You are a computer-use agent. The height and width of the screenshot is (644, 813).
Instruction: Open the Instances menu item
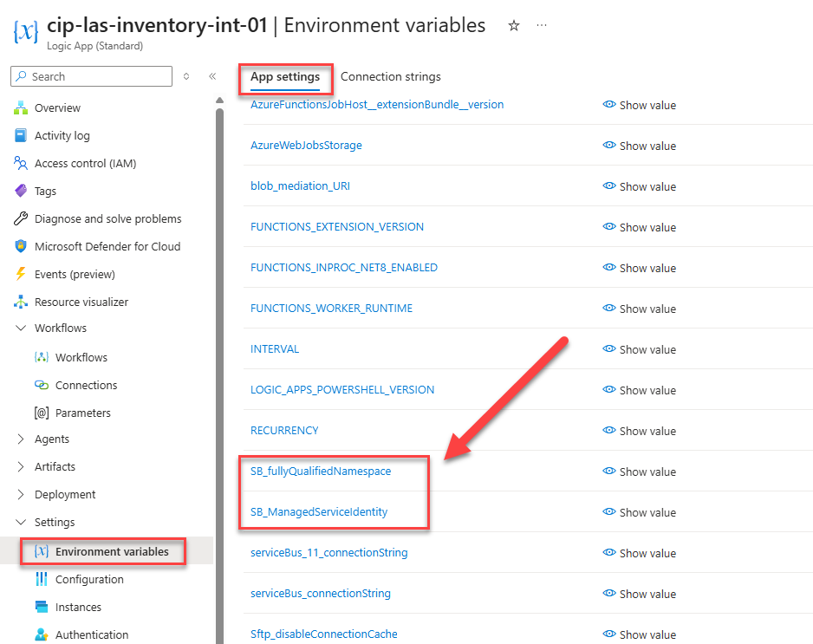(x=78, y=607)
